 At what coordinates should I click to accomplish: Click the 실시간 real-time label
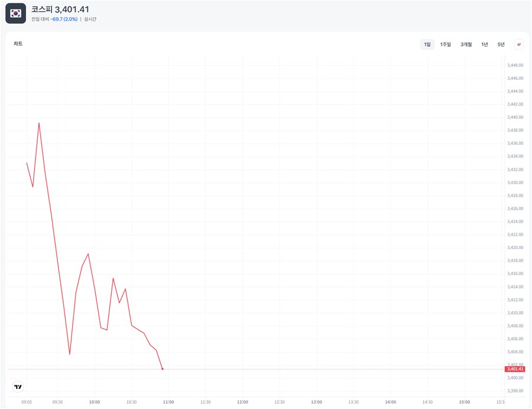click(90, 19)
